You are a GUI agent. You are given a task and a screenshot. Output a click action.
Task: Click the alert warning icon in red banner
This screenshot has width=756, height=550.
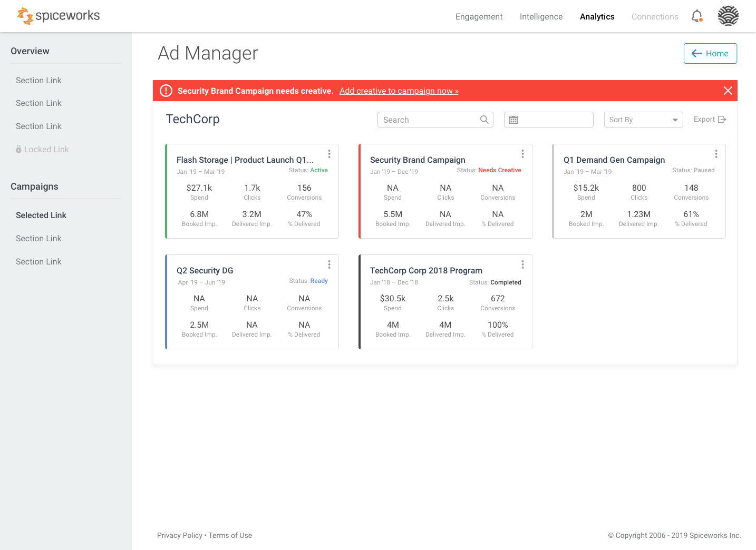tap(166, 91)
